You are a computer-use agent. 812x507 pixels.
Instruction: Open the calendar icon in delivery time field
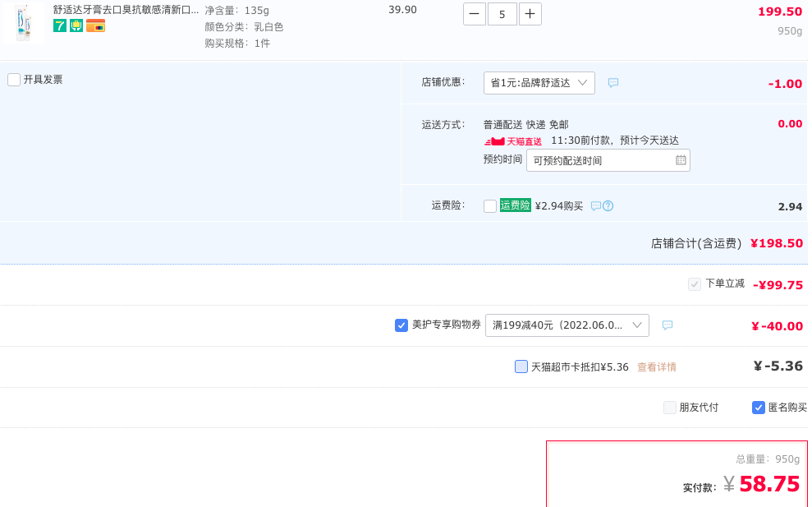(681, 160)
